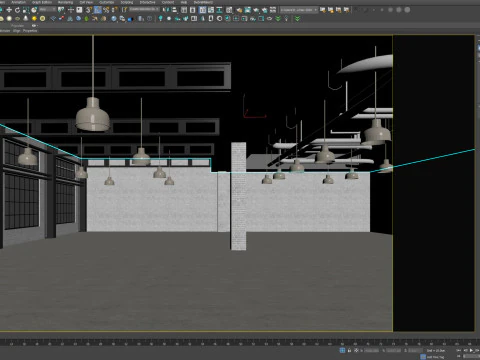Open the reference coordinate system dropdown

pos(48,9)
